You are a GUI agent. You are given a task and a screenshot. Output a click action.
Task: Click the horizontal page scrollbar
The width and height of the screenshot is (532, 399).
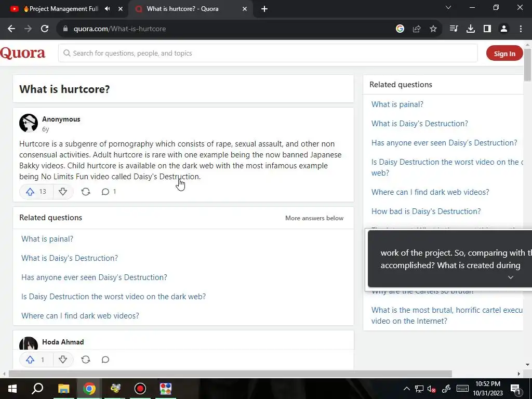[230, 374]
